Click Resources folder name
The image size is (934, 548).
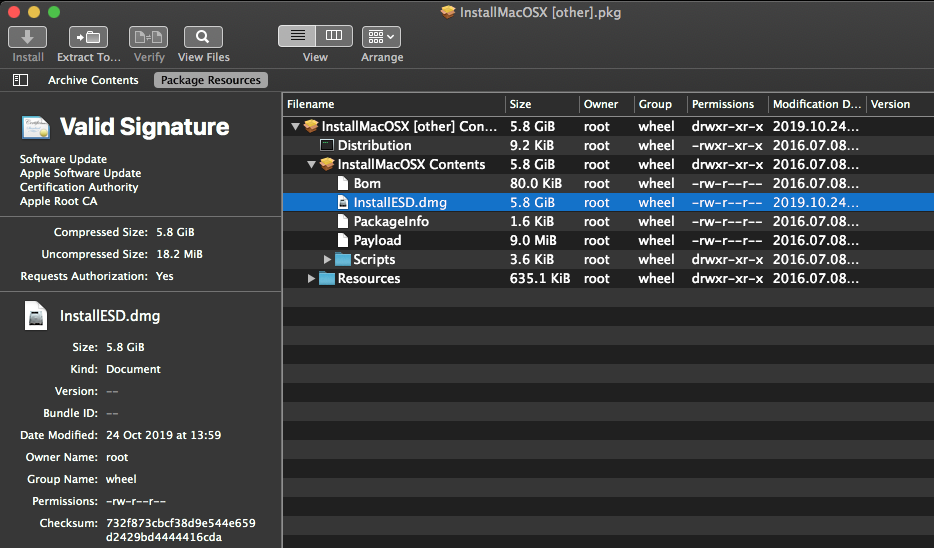pos(369,279)
